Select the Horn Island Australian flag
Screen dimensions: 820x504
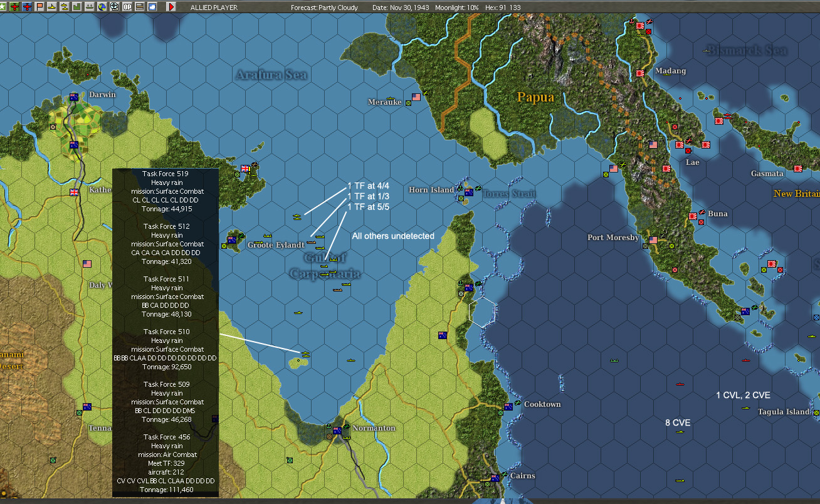point(468,192)
